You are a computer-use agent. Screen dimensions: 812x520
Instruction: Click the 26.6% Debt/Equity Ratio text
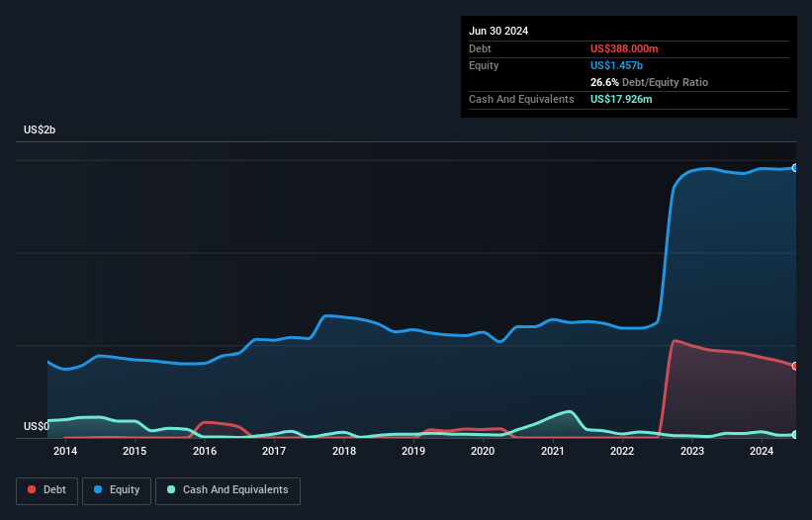(649, 82)
